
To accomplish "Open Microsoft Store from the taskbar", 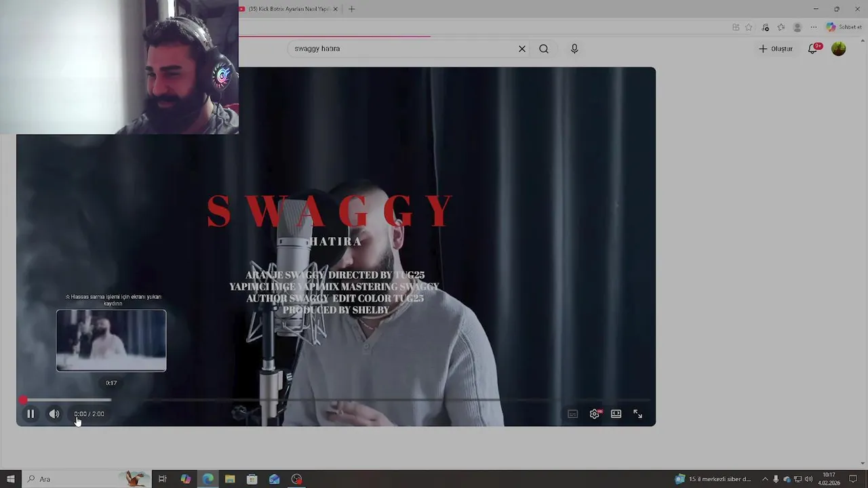I will click(x=252, y=479).
